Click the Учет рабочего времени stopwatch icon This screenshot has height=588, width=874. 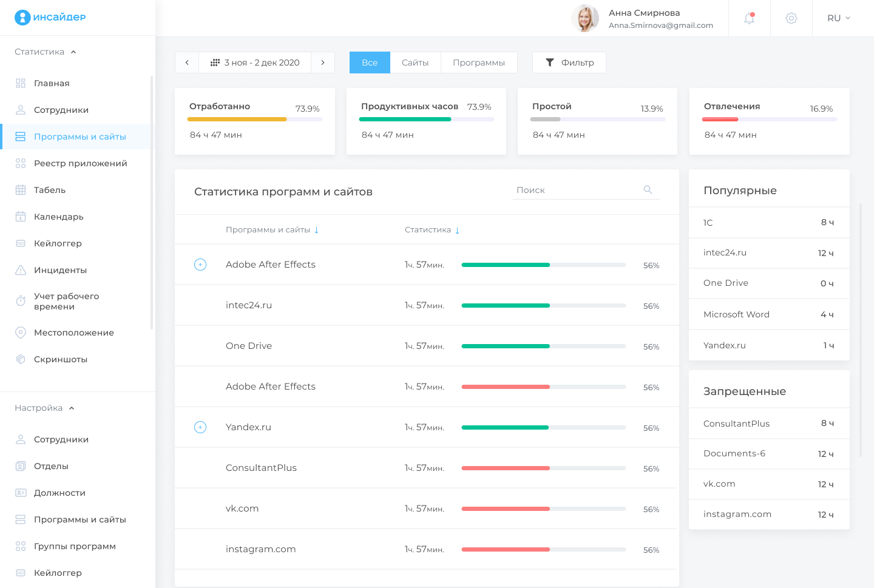pyautogui.click(x=21, y=301)
